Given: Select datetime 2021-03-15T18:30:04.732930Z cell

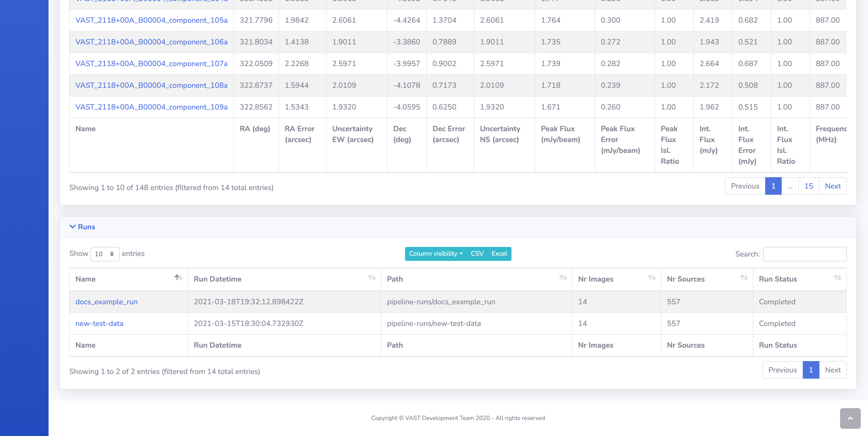Looking at the screenshot, I should pos(284,323).
